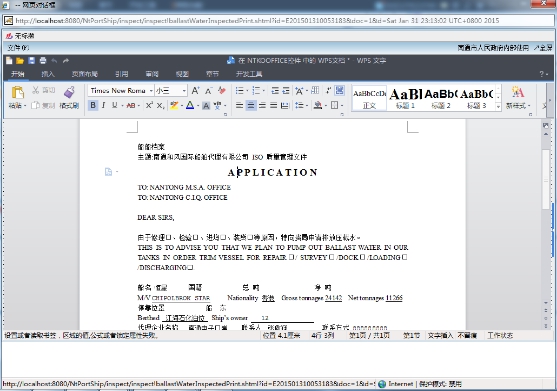Set left text alignment
557x391 pixels.
[x=239, y=105]
